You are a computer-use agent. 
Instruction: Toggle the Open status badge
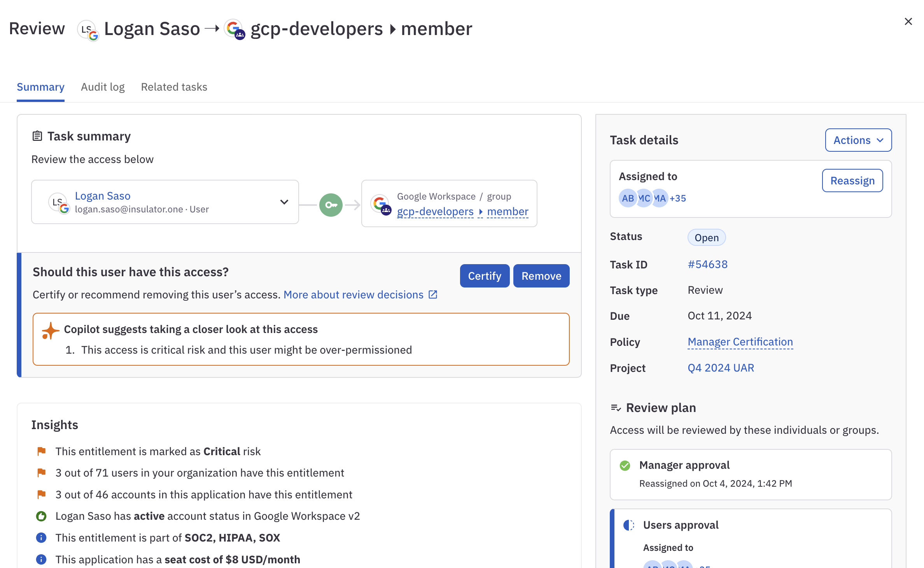point(706,237)
